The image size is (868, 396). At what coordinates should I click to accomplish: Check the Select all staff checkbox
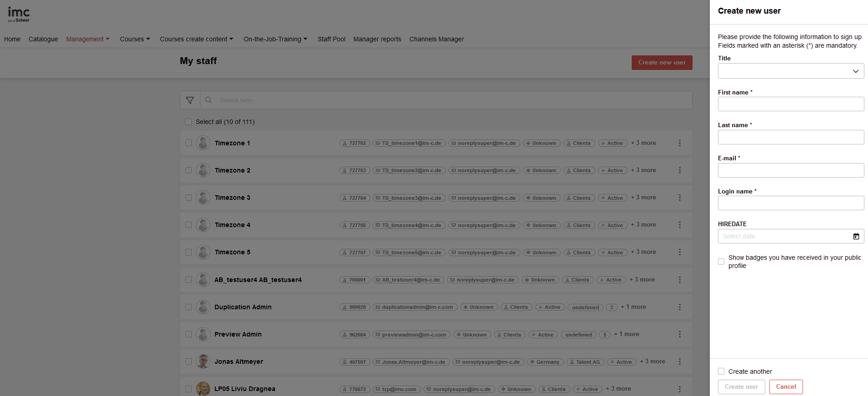tap(188, 122)
